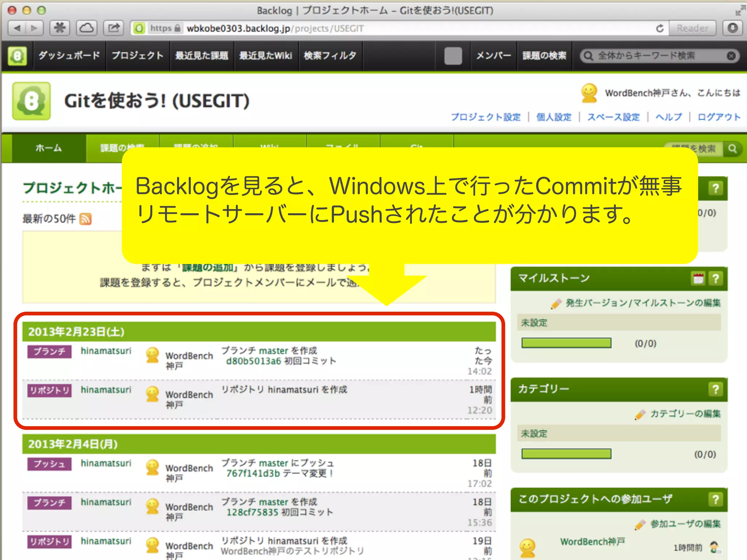747x560 pixels.
Task: Click the downloads arrow icon in Safari
Action: (732, 28)
